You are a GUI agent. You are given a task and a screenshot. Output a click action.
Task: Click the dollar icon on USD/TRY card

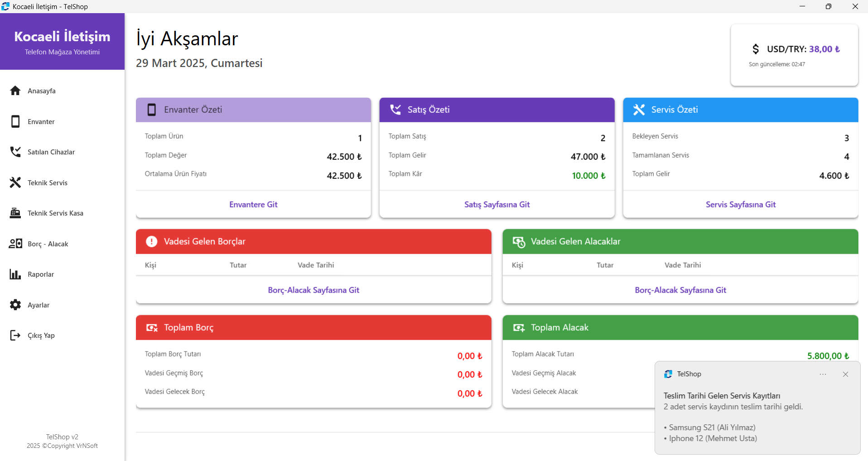click(756, 48)
